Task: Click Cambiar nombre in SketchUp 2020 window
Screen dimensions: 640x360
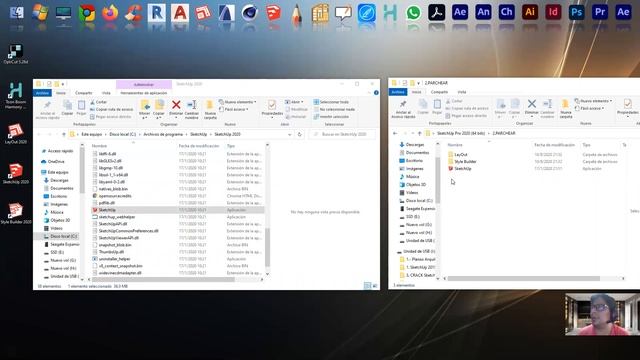Action: 191,109
